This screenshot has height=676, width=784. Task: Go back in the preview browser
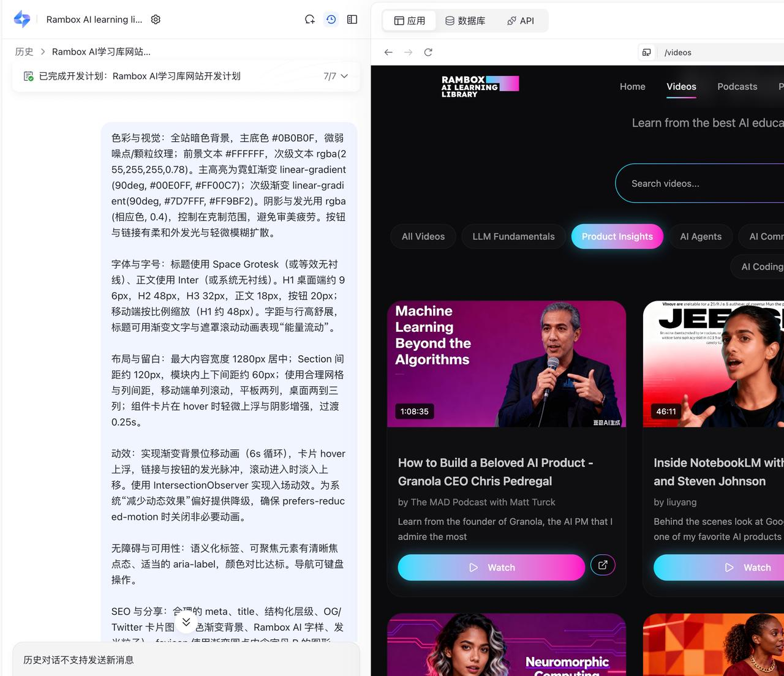tap(388, 52)
